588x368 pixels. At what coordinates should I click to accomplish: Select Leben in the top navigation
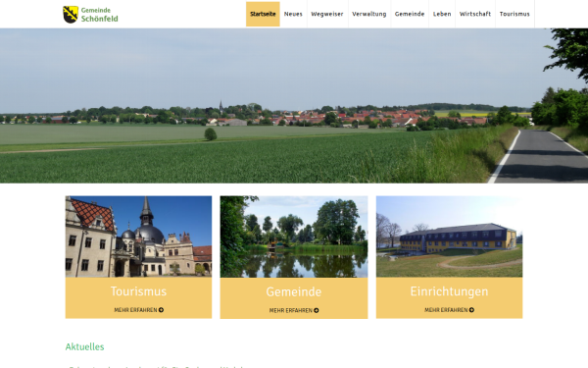pyautogui.click(x=442, y=14)
